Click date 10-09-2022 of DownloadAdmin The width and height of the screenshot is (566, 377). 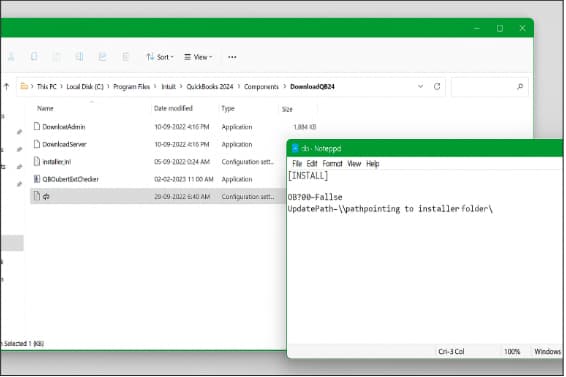pyautogui.click(x=182, y=127)
